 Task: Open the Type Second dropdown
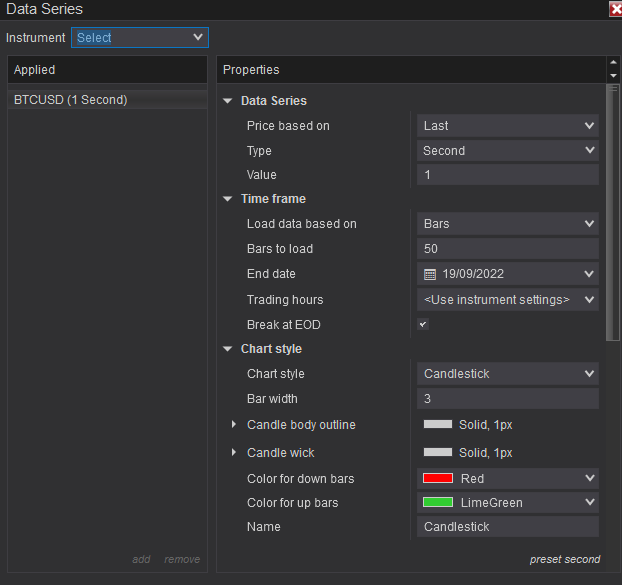coord(507,151)
